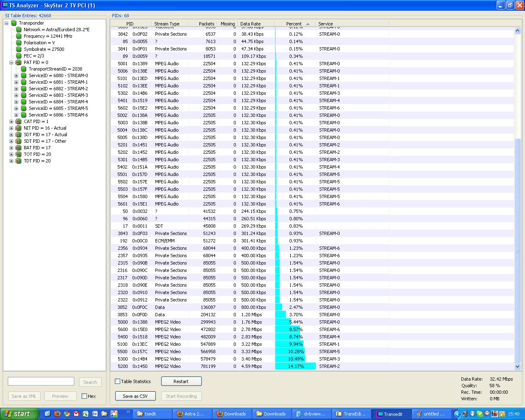
Task: Click the NIT PID = 16 table icon
Action: point(18,128)
